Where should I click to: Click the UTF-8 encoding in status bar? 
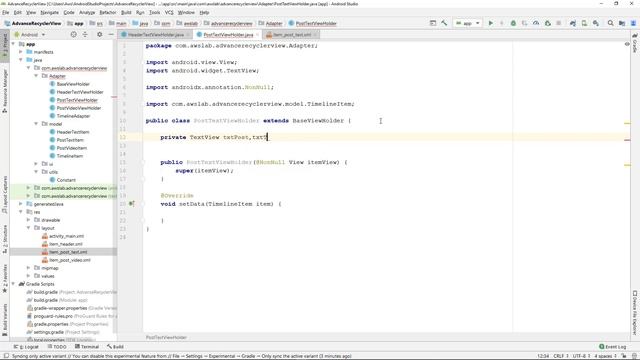click(580, 356)
